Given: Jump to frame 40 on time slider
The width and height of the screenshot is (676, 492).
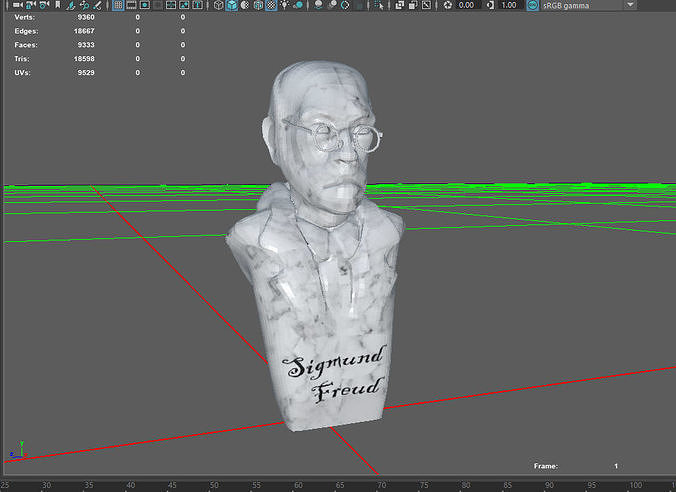Looking at the screenshot, I should point(131,485).
